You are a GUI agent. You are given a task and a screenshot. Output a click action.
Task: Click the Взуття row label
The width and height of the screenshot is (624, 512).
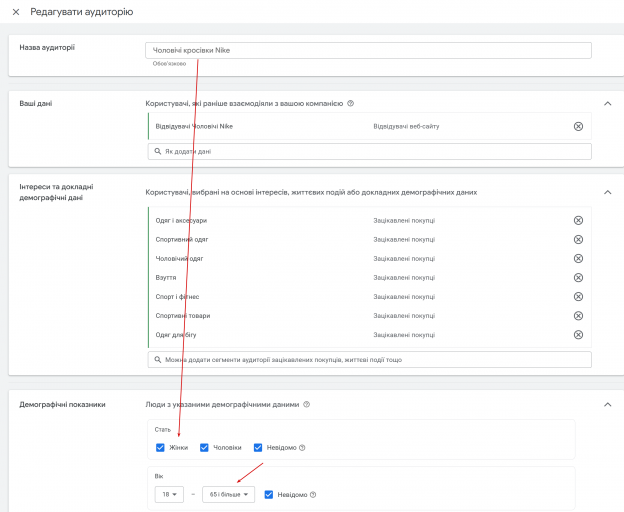pyautogui.click(x=166, y=278)
